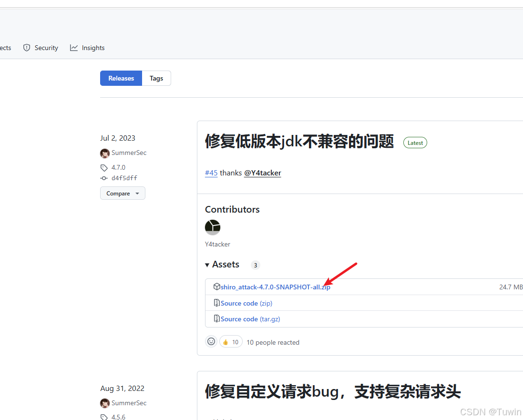The width and height of the screenshot is (523, 420).
Task: Open SummerSec profile beside Jul 2, 2023
Action: (129, 153)
